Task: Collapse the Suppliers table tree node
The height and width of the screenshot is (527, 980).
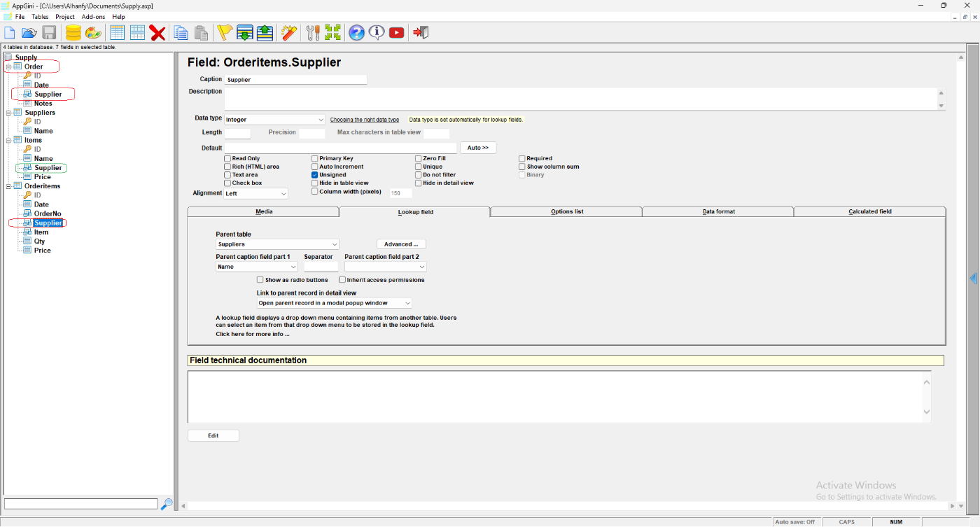Action: click(8, 113)
